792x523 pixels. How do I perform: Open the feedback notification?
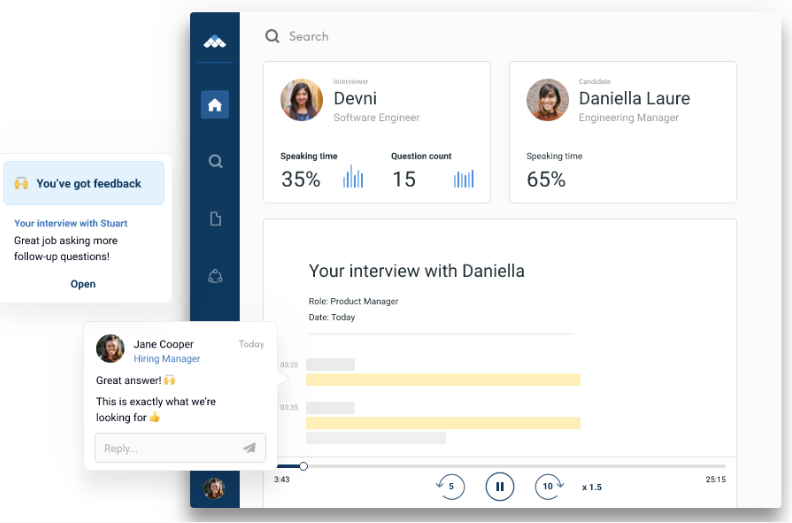click(83, 284)
